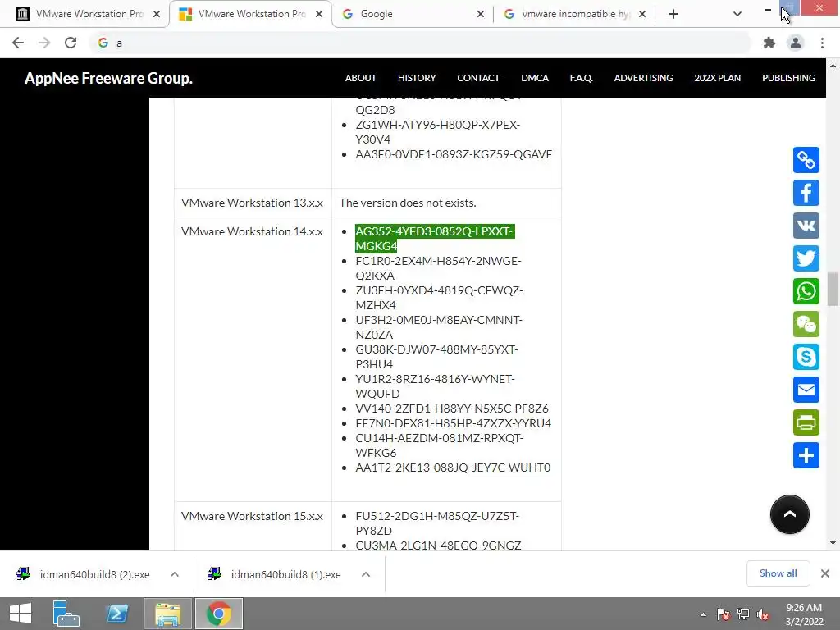
Task: Go back to the previous page
Action: click(x=18, y=43)
